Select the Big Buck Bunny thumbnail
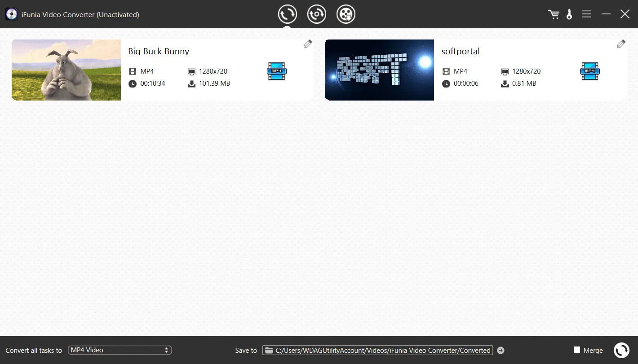The width and height of the screenshot is (638, 364). click(66, 70)
